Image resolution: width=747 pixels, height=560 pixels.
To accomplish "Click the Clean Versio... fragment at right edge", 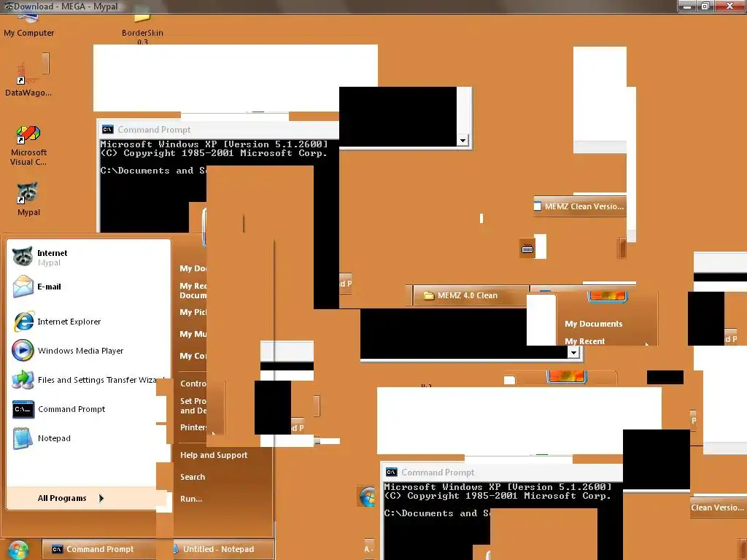I will [x=718, y=507].
